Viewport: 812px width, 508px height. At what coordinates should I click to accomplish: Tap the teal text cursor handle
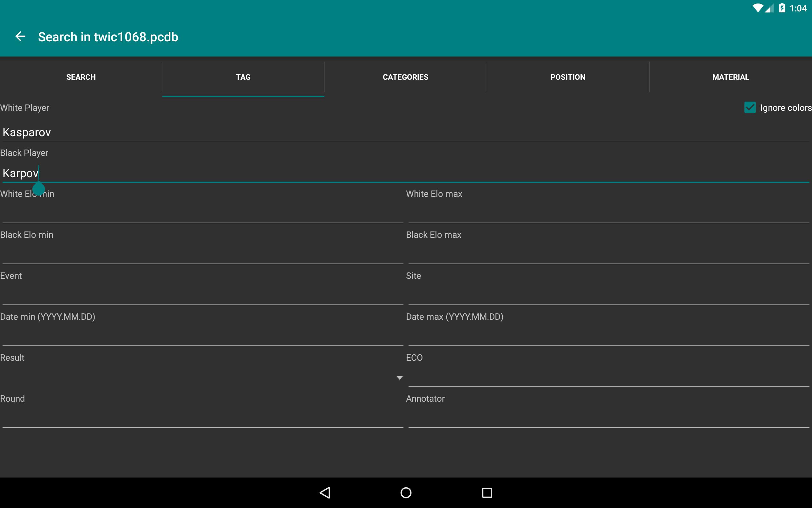pyautogui.click(x=39, y=189)
